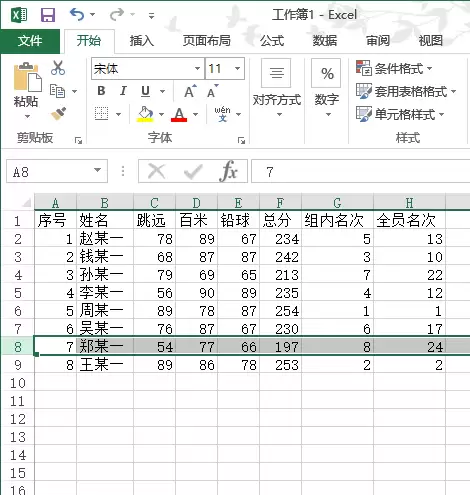Image resolution: width=470 pixels, height=495 pixels.
Task: Decrease font size with the smaller A
Action: click(x=212, y=91)
